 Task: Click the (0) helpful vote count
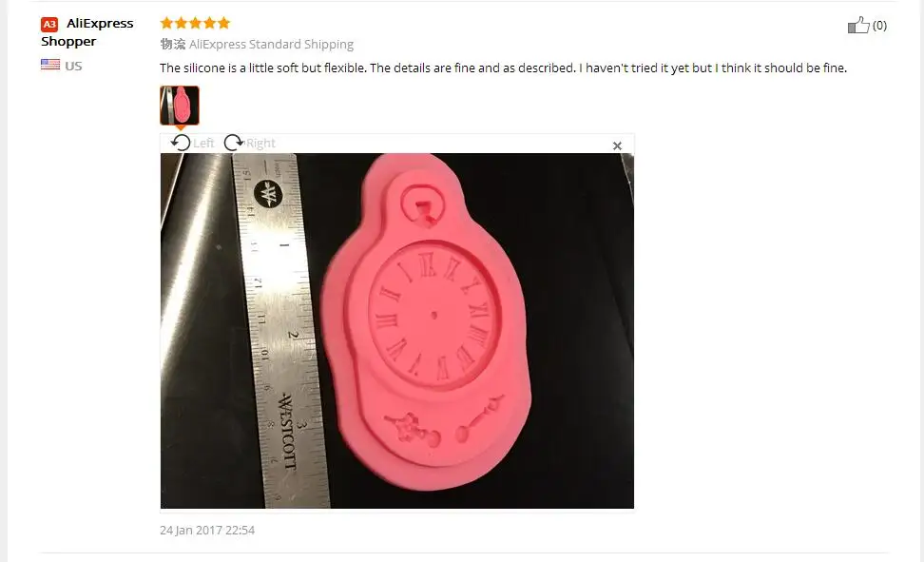coord(879,26)
